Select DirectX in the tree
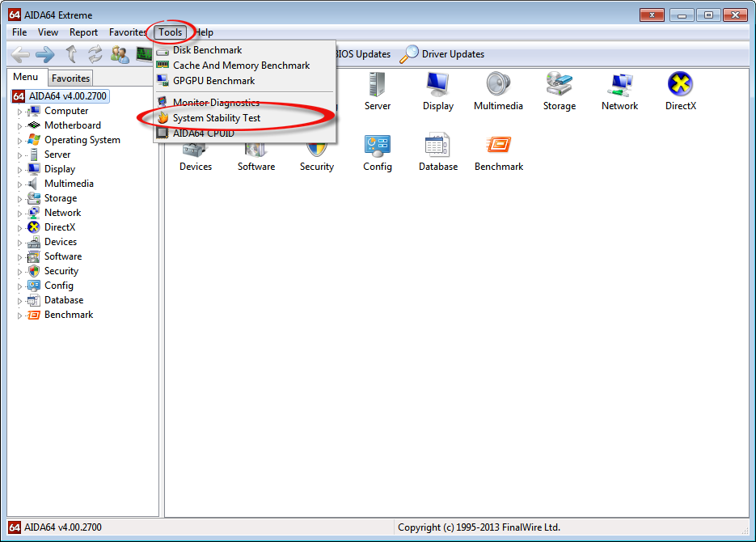The width and height of the screenshot is (756, 542). (59, 227)
